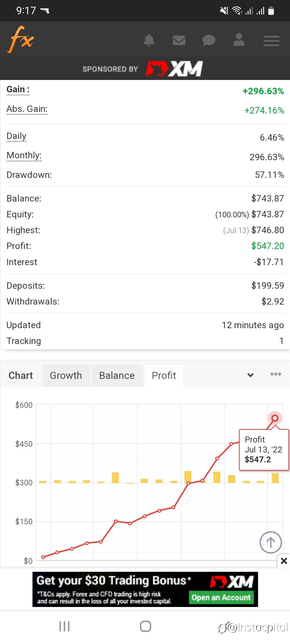Image resolution: width=290 pixels, height=644 pixels.
Task: Tap the Abs. Gain label
Action: 27,109
